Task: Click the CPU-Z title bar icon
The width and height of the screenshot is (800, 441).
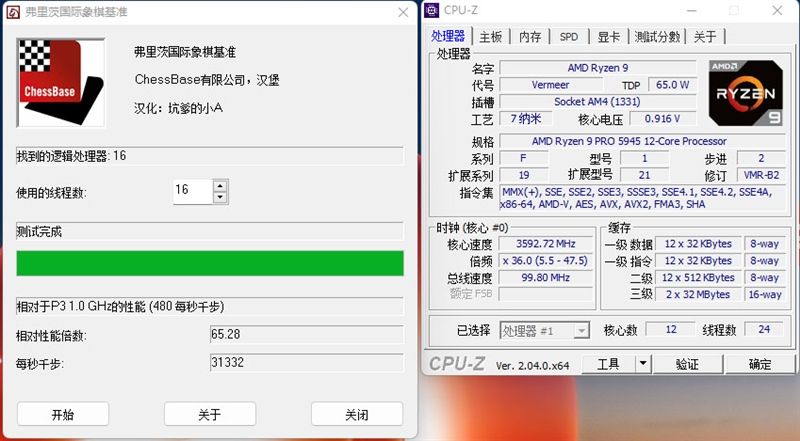Action: [432, 10]
